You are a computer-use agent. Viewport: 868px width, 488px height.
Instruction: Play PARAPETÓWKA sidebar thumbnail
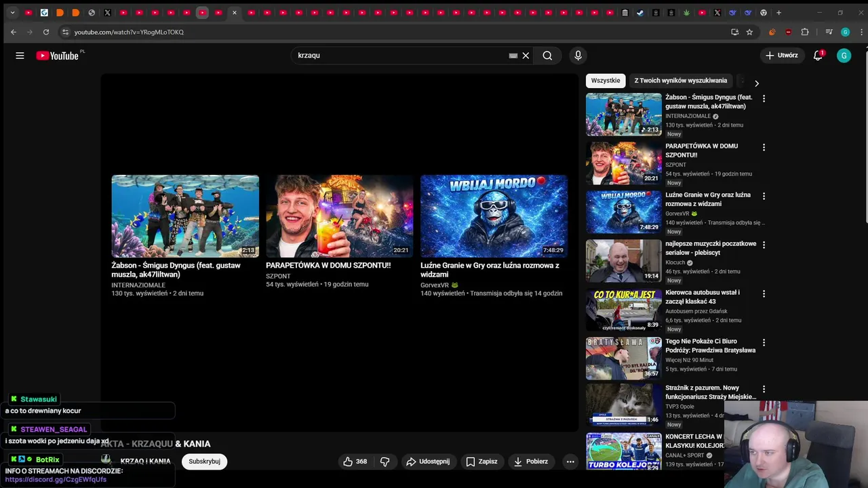624,163
